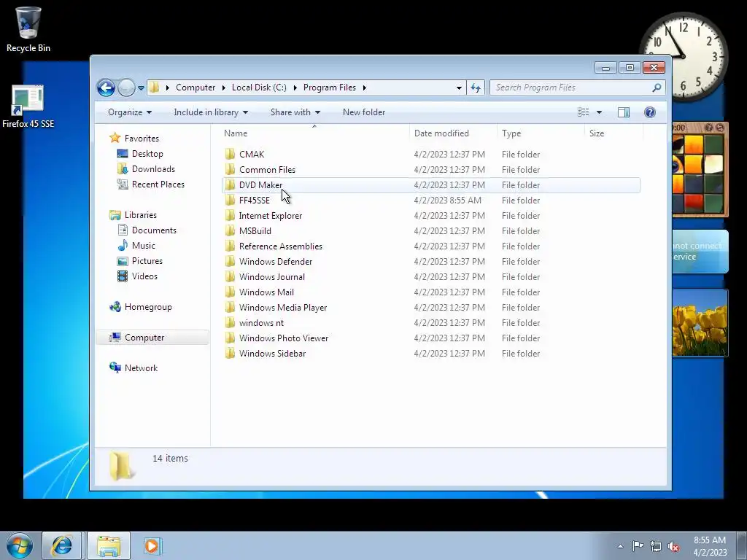Click the muted volume tray icon
The width and height of the screenshot is (747, 560).
[673, 547]
